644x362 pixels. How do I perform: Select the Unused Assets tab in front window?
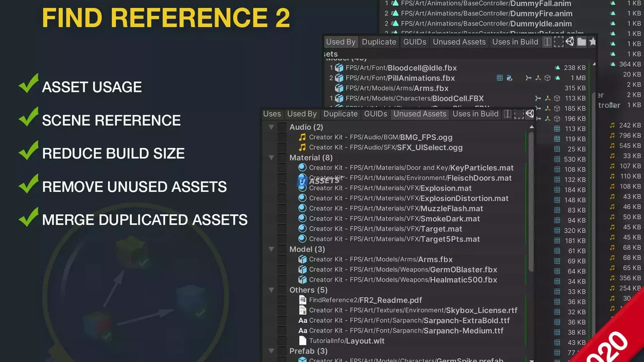tap(420, 114)
